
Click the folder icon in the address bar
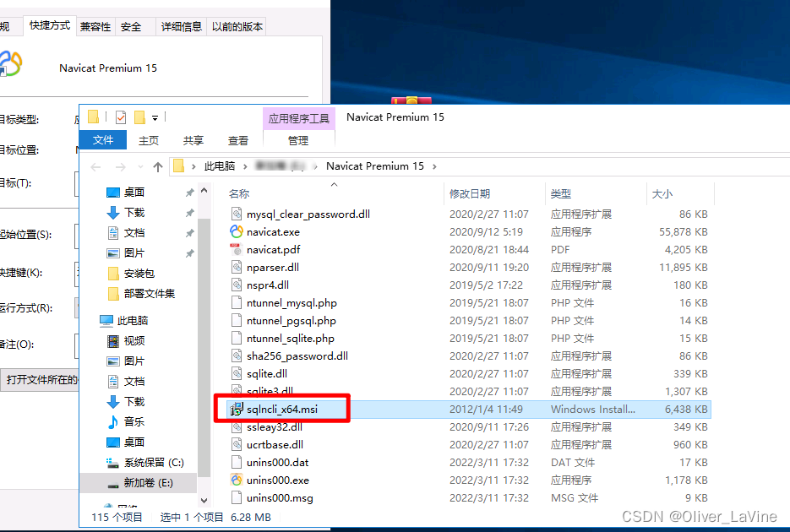tap(179, 166)
